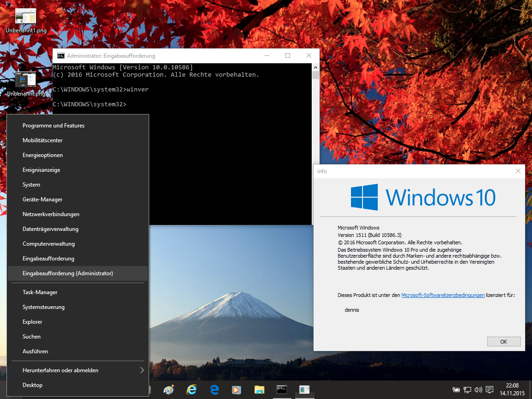Click the C:\WINDOWS\system32>winver line
Screen dimensions: 532x399
pos(101,90)
